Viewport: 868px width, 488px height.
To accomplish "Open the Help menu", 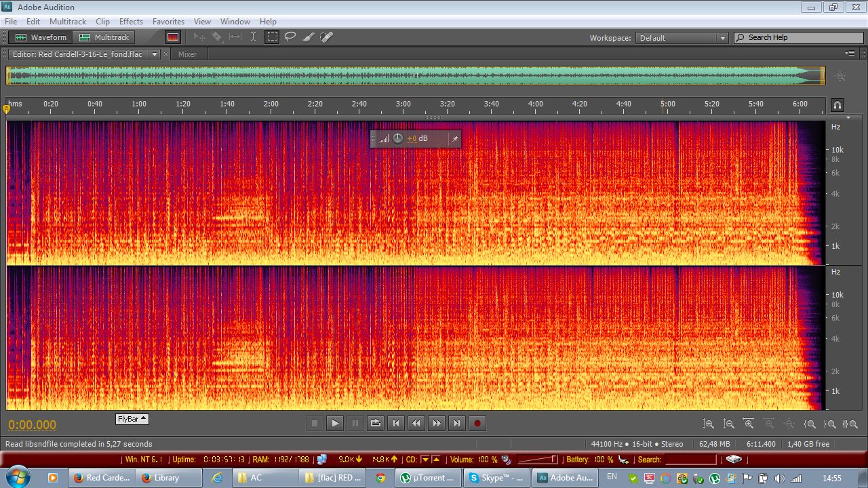I will pyautogui.click(x=268, y=22).
